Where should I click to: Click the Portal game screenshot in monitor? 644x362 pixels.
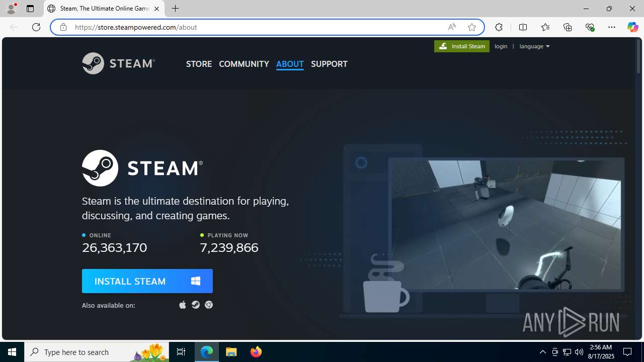(x=506, y=225)
